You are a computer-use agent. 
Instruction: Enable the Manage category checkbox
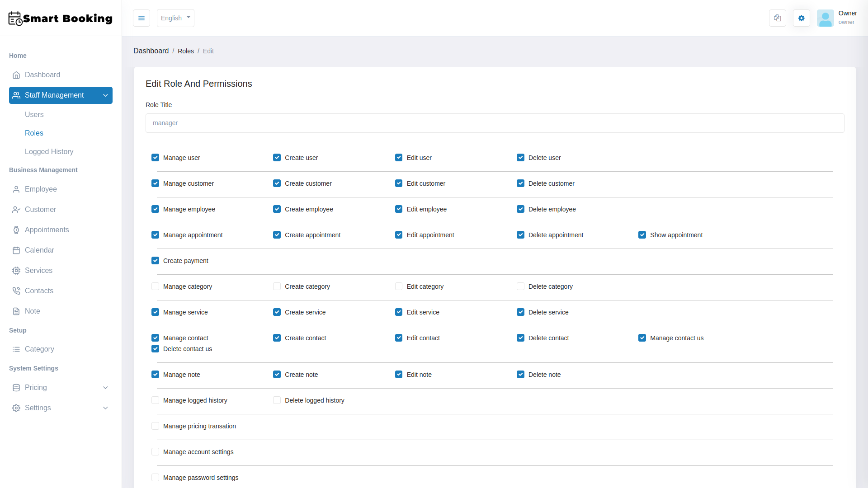155,286
